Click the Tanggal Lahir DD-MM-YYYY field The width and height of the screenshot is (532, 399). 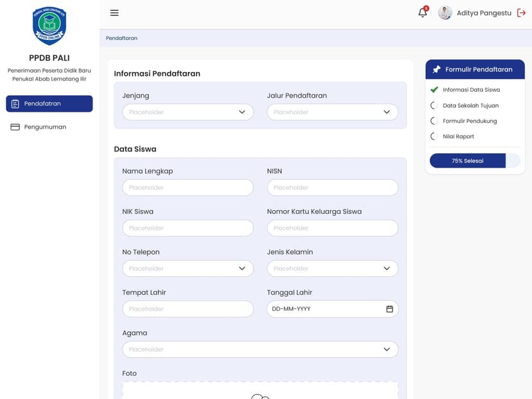tap(333, 309)
